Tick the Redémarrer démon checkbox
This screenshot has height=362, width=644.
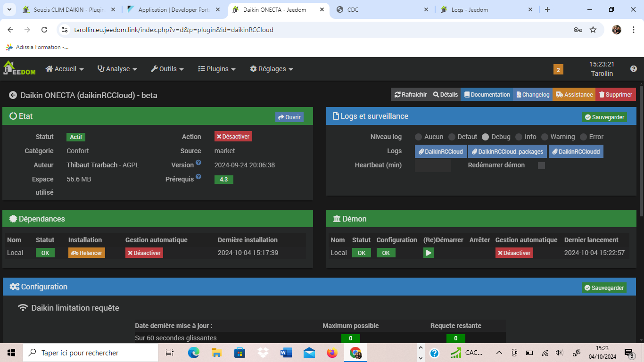click(x=541, y=165)
